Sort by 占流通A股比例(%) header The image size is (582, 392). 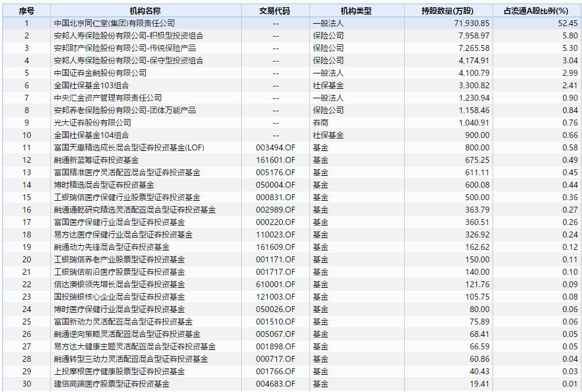pyautogui.click(x=536, y=11)
